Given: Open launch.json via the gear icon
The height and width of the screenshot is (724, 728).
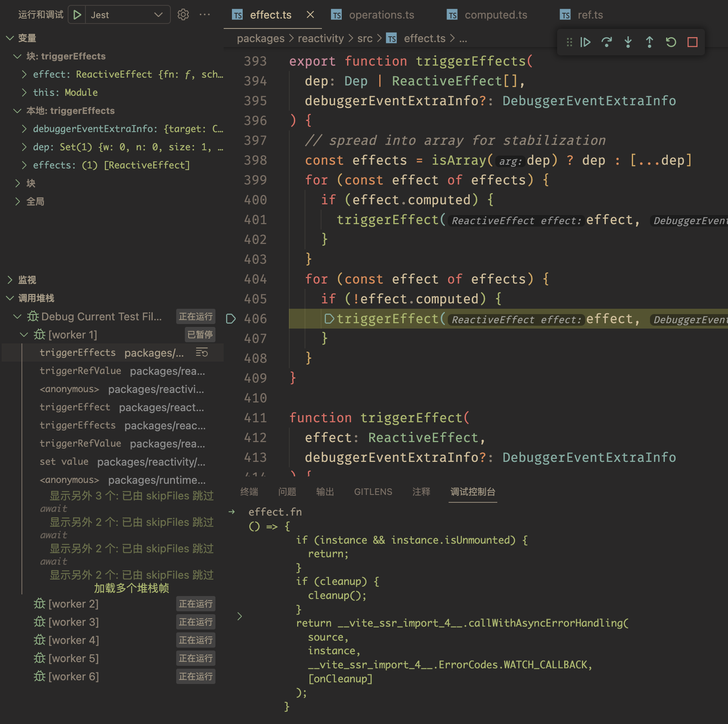Looking at the screenshot, I should pyautogui.click(x=183, y=15).
